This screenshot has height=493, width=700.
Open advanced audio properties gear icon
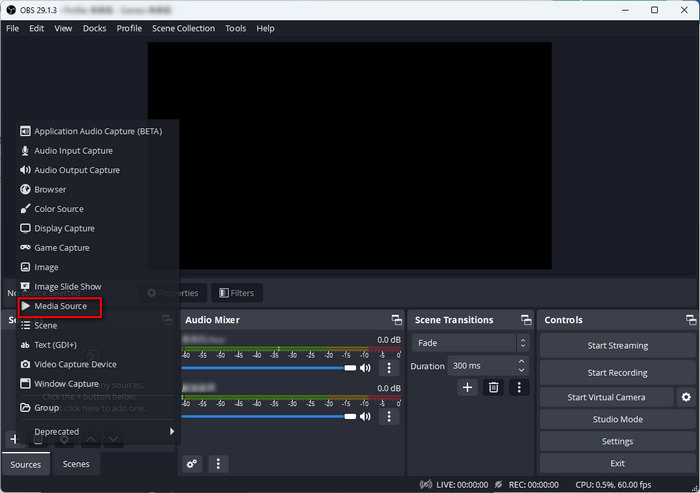coord(192,464)
